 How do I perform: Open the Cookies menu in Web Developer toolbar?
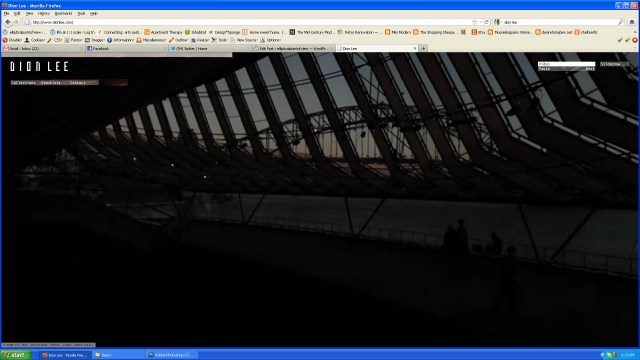click(x=35, y=40)
